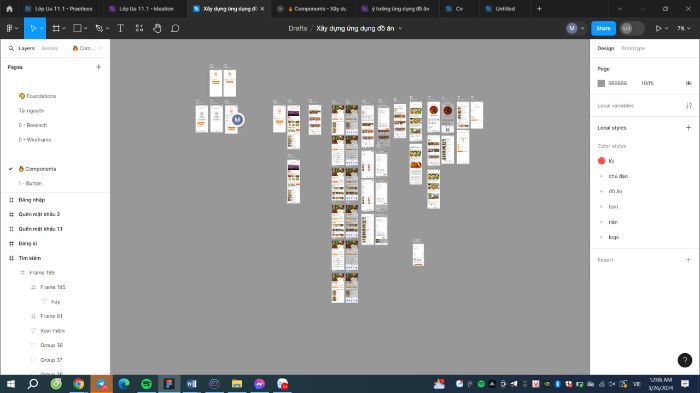Open Windows Start menu
The width and height of the screenshot is (700, 393).
(11, 384)
